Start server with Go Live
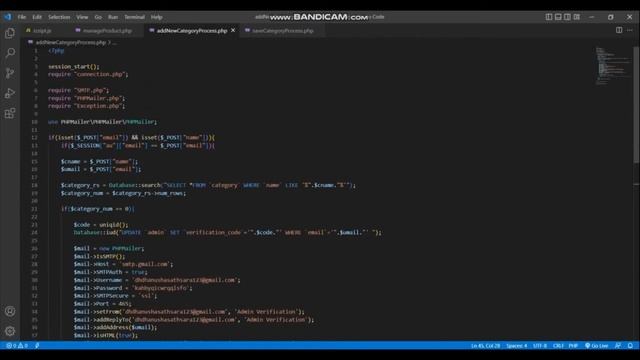 click(x=597, y=346)
